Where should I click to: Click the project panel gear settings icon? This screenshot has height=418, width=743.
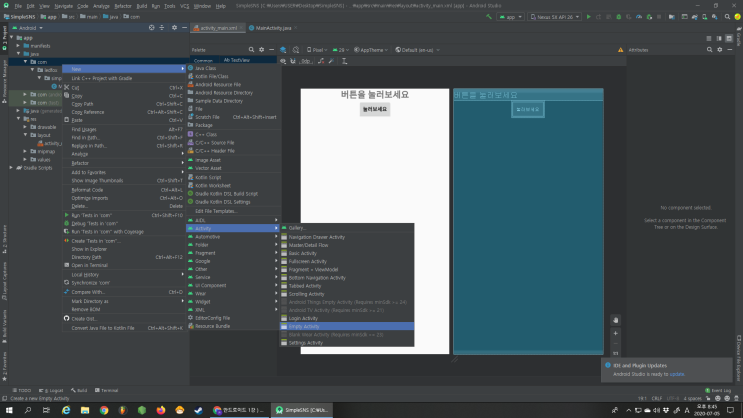tap(174, 28)
